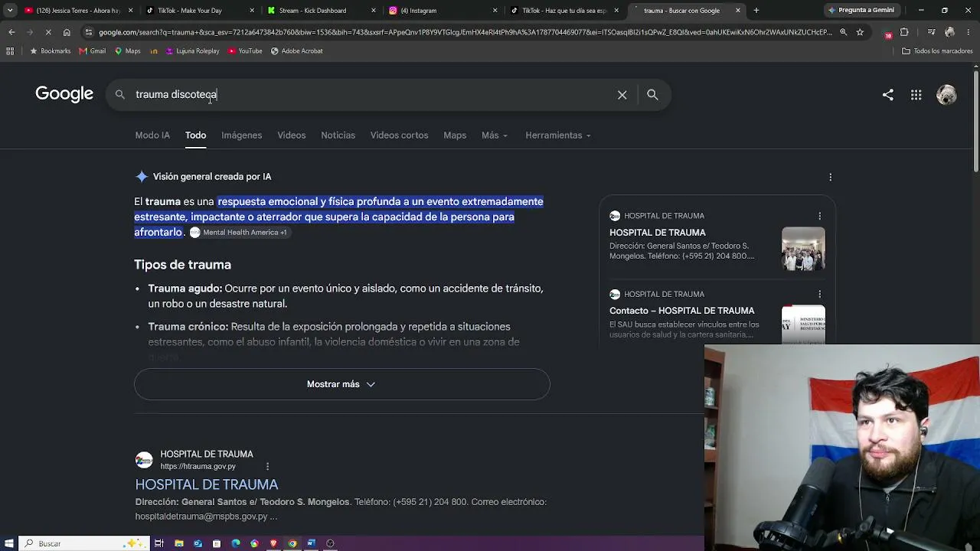Screen dimensions: 980x551
Task: Open the hospital staff photo thumbnail
Action: (803, 249)
